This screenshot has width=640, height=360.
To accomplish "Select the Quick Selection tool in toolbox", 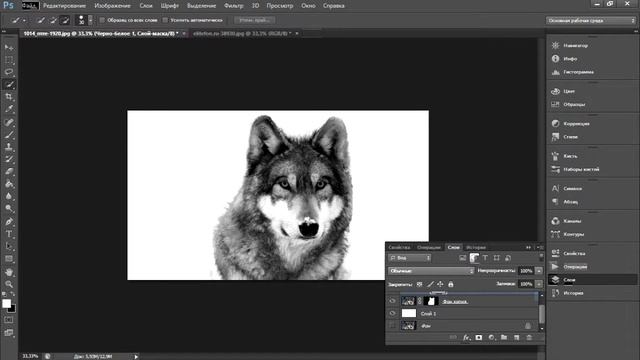I will click(x=9, y=84).
